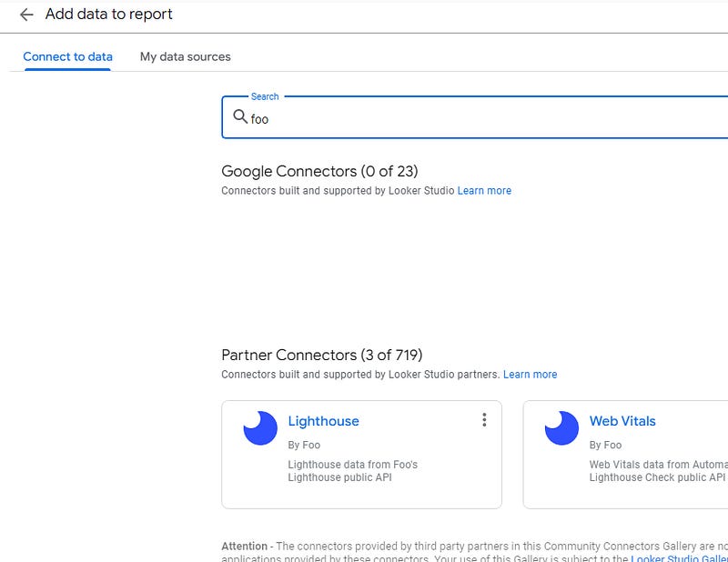Select the Lighthouse connector title
The height and width of the screenshot is (562, 728).
tap(324, 421)
